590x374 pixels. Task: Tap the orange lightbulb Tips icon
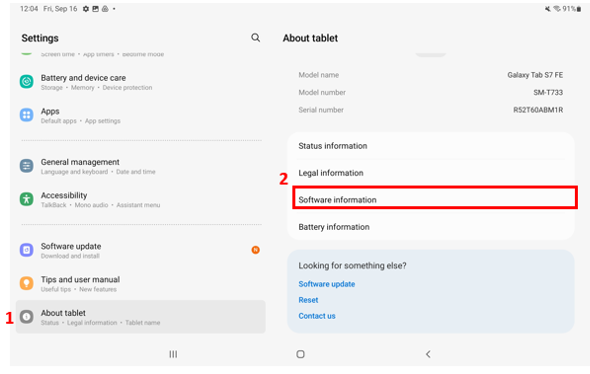[x=26, y=283]
